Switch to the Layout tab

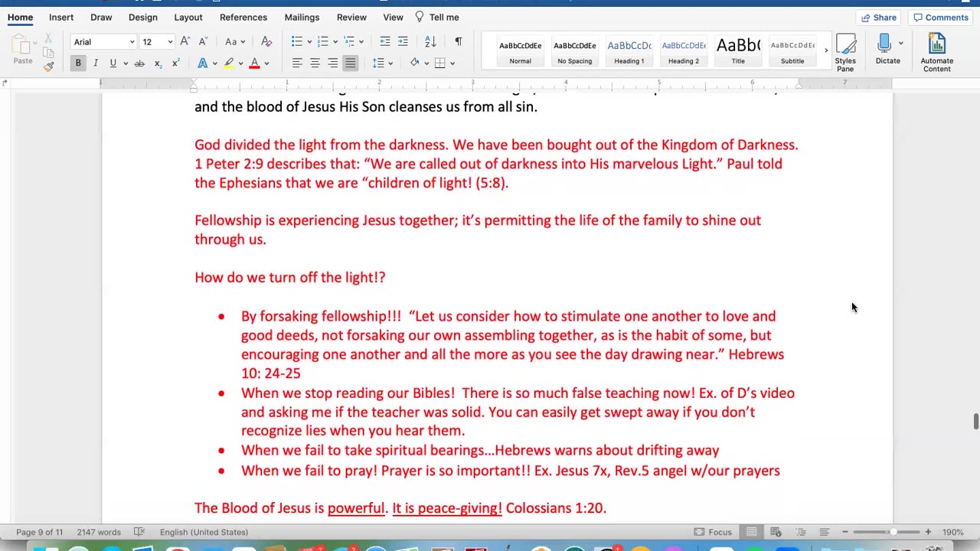(188, 17)
